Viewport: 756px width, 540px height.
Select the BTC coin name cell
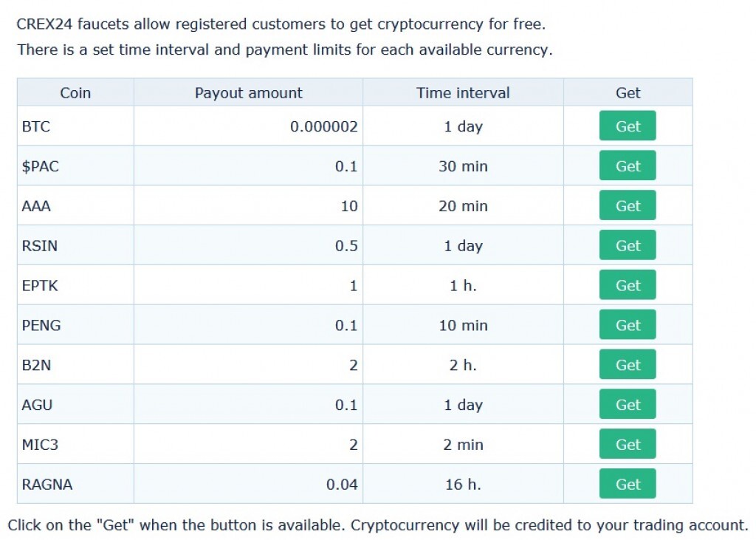tap(36, 126)
